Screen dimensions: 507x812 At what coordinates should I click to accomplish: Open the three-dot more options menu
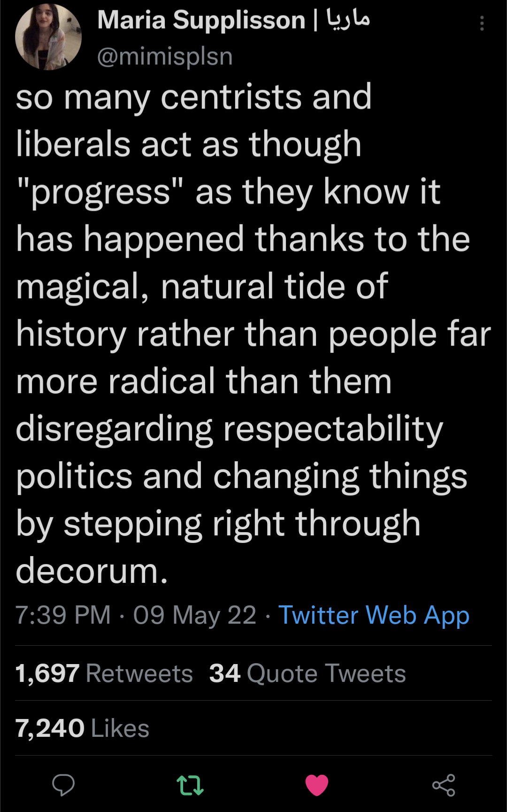(x=482, y=23)
